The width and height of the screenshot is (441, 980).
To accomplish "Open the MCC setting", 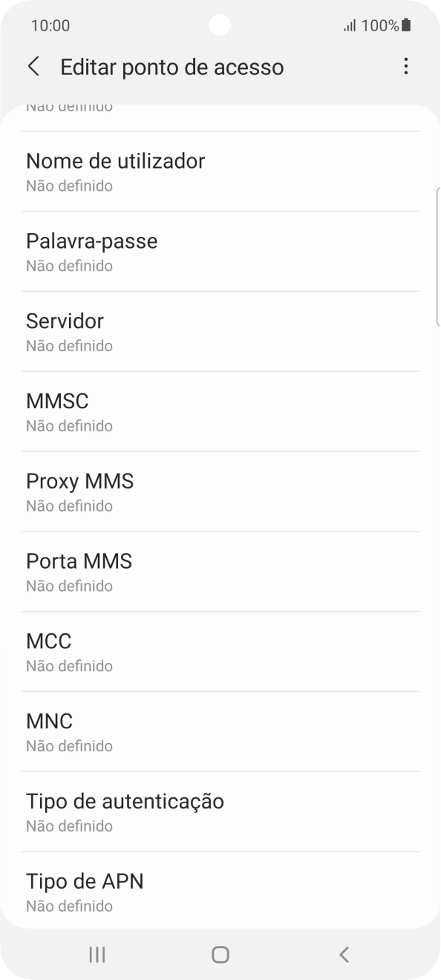I will [220, 651].
